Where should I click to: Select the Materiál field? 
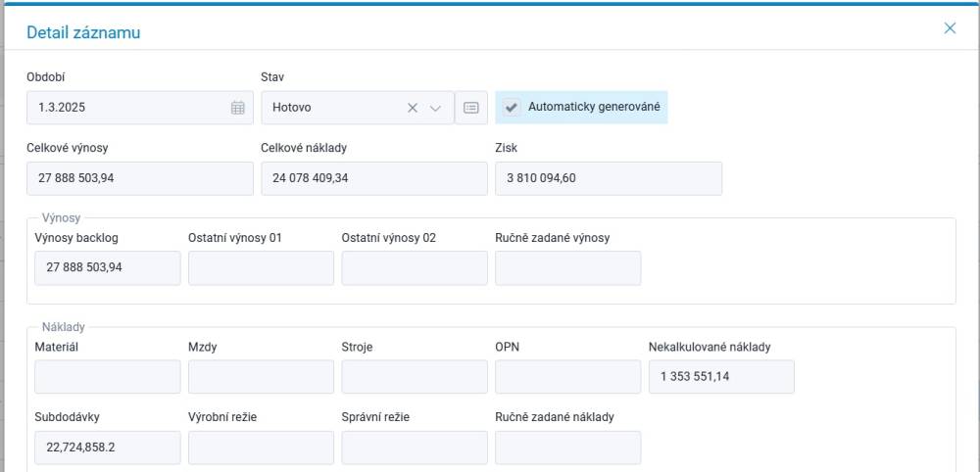(x=108, y=376)
